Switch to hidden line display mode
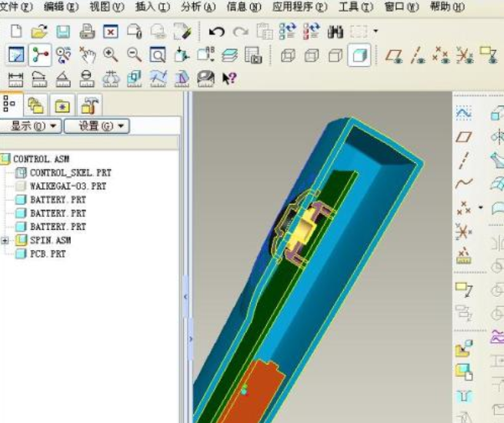Screen dimensions: 504x423 [x=312, y=55]
